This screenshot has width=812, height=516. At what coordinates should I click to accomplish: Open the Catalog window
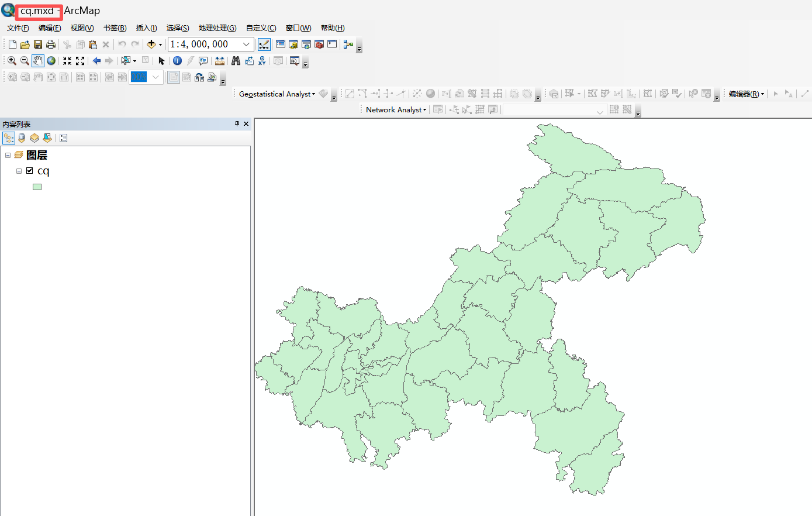pos(293,44)
